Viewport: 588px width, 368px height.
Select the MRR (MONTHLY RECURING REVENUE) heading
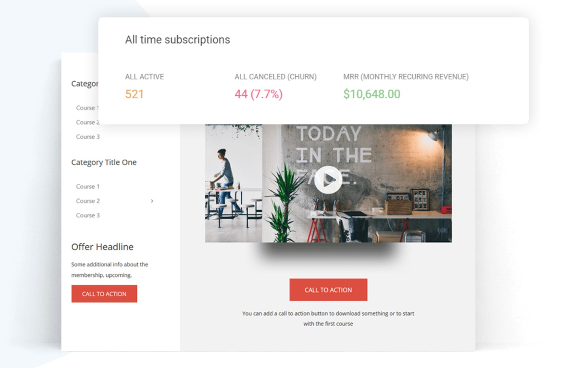(x=406, y=76)
